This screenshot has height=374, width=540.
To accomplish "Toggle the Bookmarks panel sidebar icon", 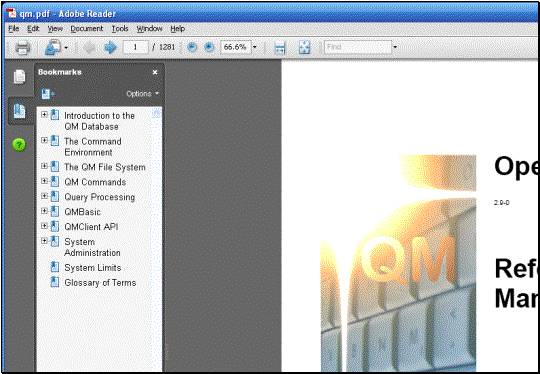I will (x=19, y=111).
